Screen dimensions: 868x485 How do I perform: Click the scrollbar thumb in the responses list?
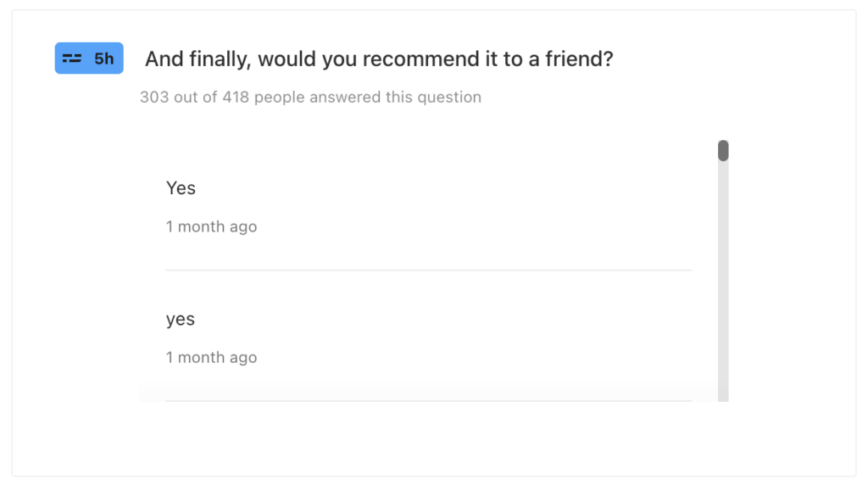pyautogui.click(x=723, y=151)
